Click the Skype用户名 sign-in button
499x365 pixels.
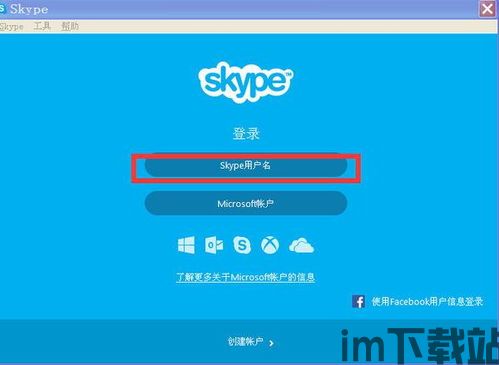pyautogui.click(x=246, y=166)
